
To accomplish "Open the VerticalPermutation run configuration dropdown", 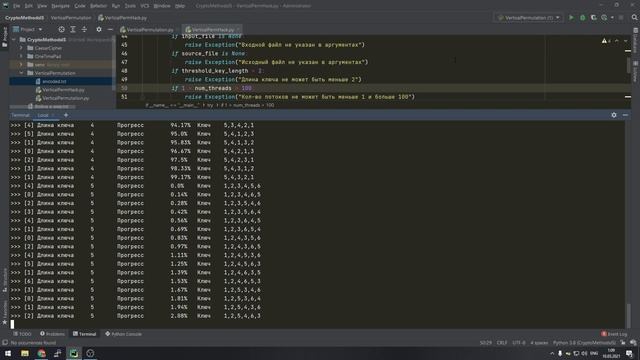I will [x=529, y=18].
